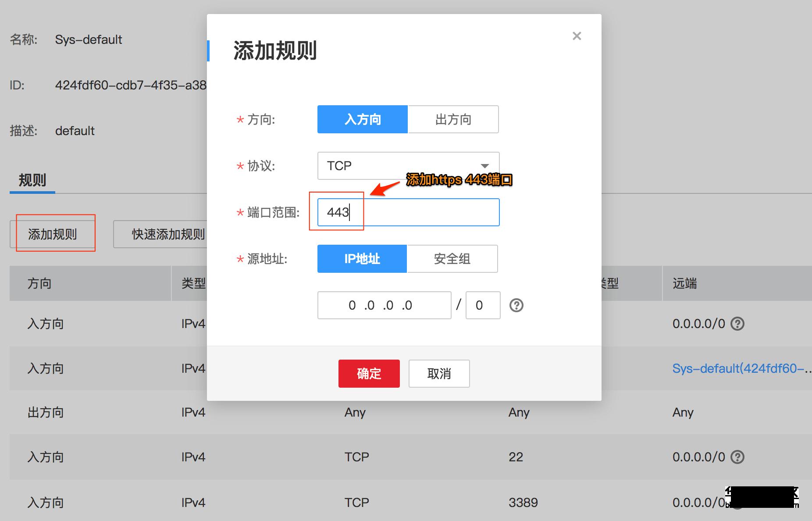Select the port value 22 in the table

pyautogui.click(x=516, y=457)
